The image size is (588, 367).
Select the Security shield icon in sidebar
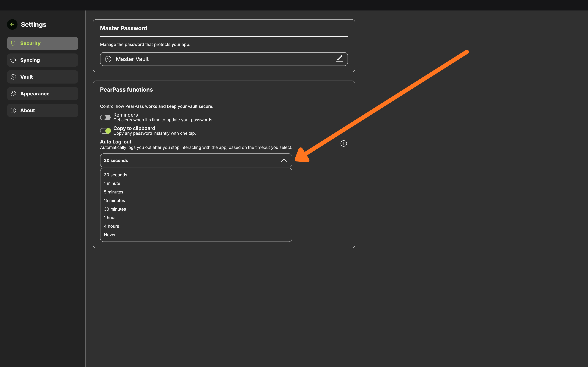(13, 43)
